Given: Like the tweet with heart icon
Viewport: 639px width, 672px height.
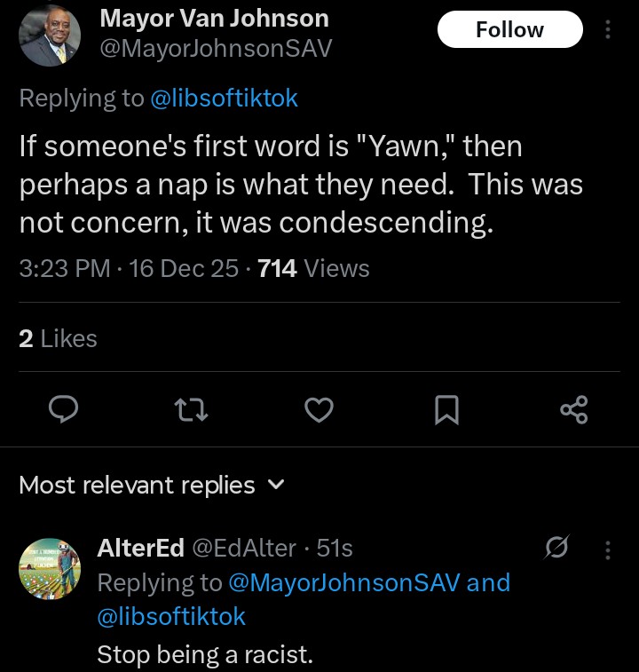Looking at the screenshot, I should tap(319, 409).
